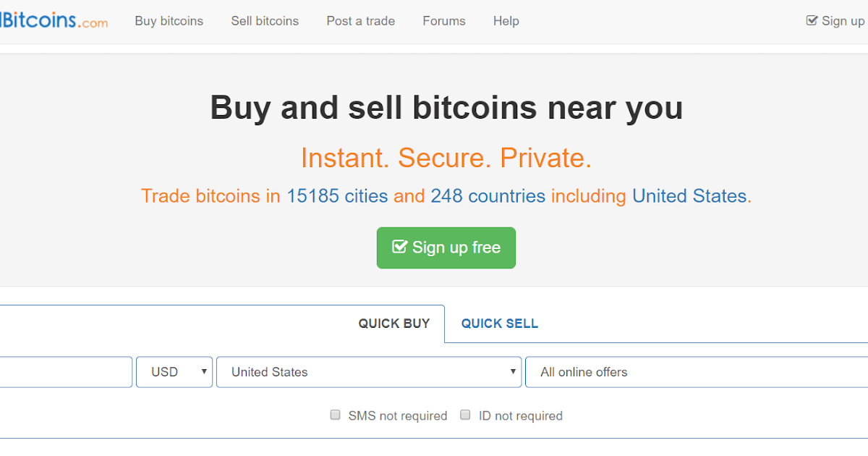The width and height of the screenshot is (868, 456).
Task: Click the United States link in tagline
Action: point(689,195)
